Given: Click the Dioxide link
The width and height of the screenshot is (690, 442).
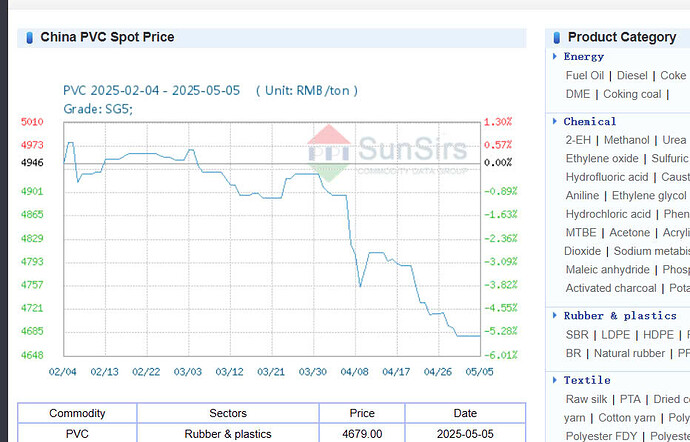Looking at the screenshot, I should [x=582, y=251].
